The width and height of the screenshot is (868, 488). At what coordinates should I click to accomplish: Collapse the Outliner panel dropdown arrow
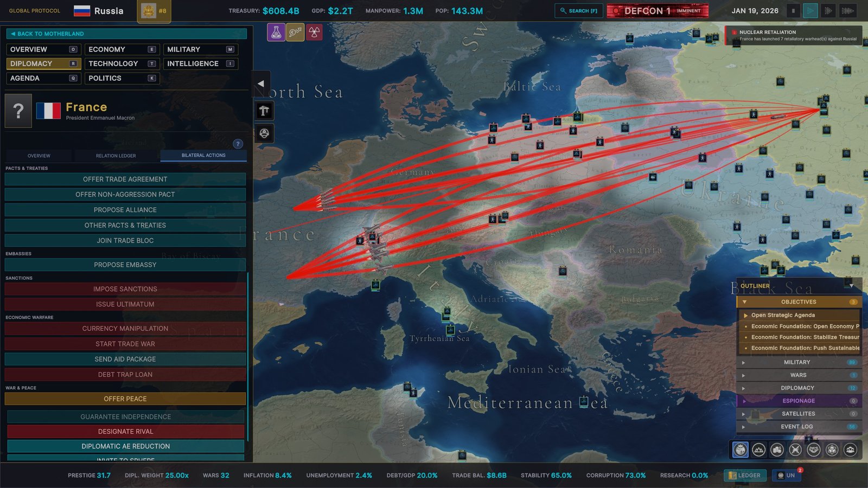(851, 286)
